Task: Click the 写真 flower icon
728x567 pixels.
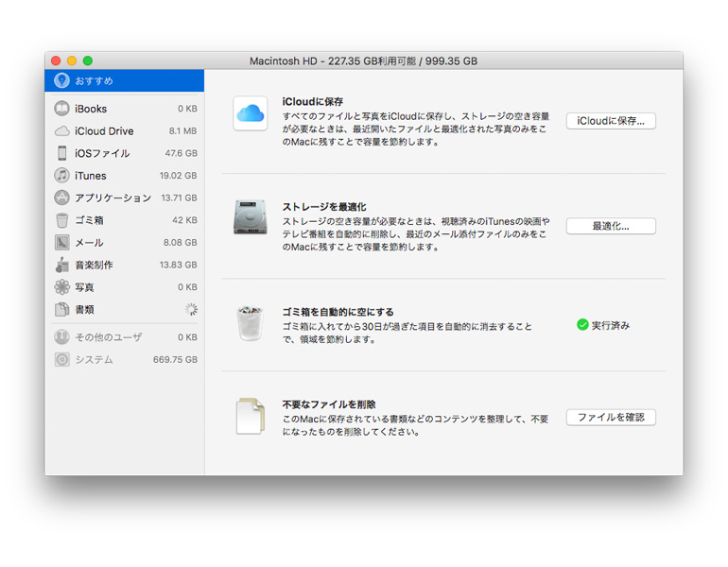Action: [x=61, y=287]
